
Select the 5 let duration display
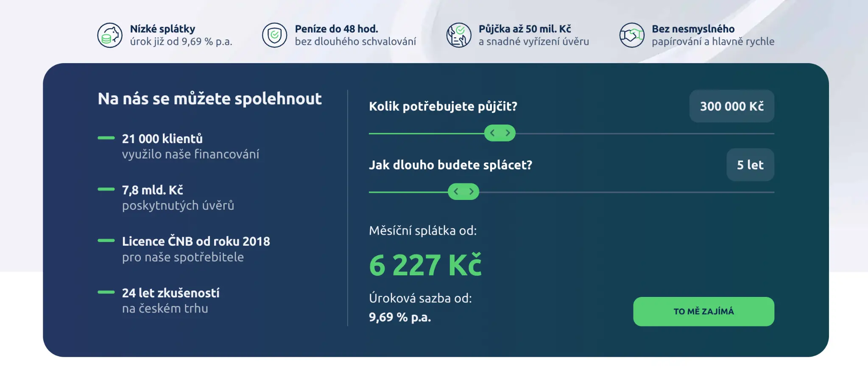point(750,165)
